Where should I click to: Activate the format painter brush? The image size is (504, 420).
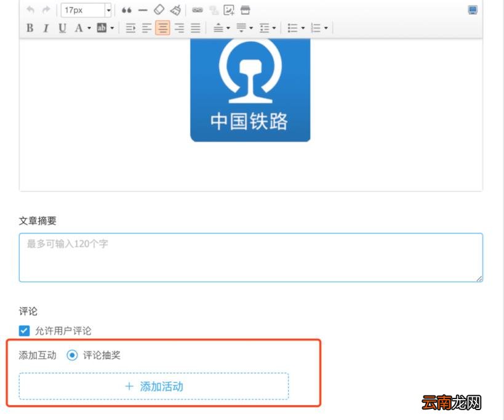point(175,10)
